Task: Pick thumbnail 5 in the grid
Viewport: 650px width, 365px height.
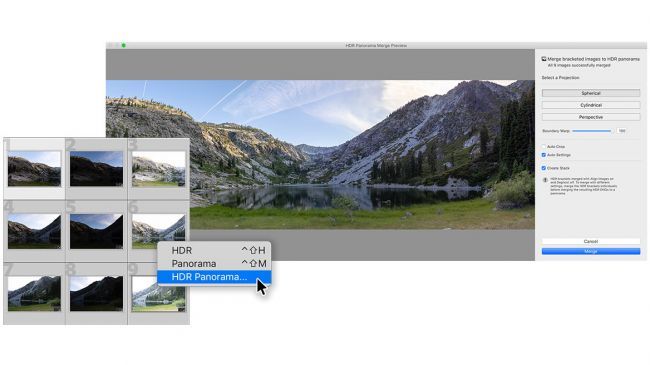Action: click(x=96, y=231)
